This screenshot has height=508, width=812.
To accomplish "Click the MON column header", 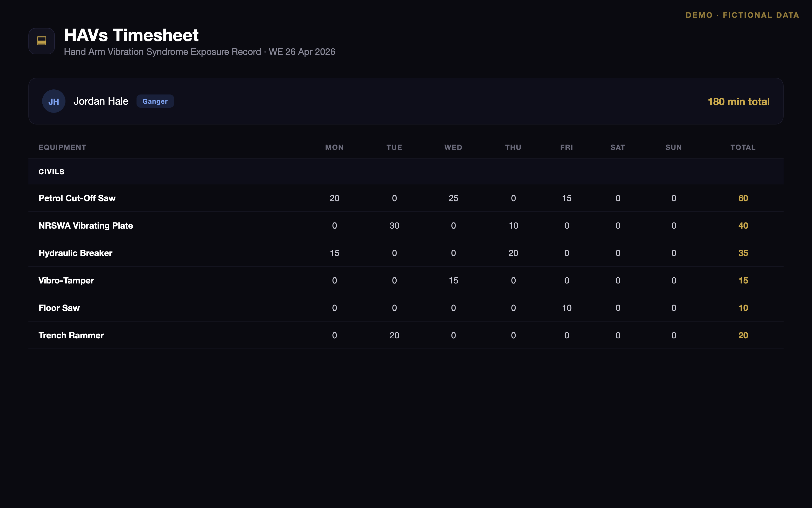I will (334, 147).
